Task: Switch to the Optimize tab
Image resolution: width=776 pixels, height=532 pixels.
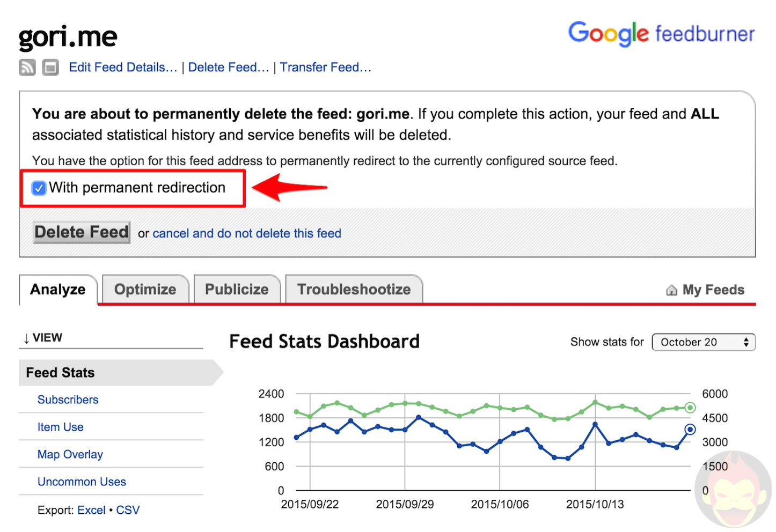Action: (145, 290)
